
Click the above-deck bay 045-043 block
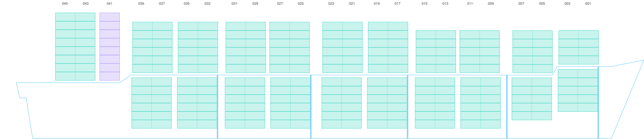click(x=75, y=47)
